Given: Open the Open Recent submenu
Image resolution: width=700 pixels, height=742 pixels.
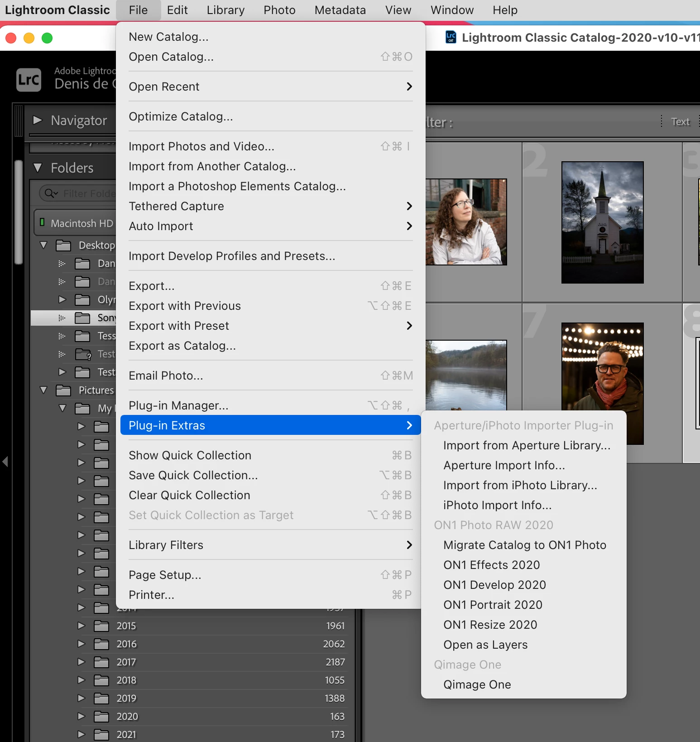Looking at the screenshot, I should (x=271, y=87).
